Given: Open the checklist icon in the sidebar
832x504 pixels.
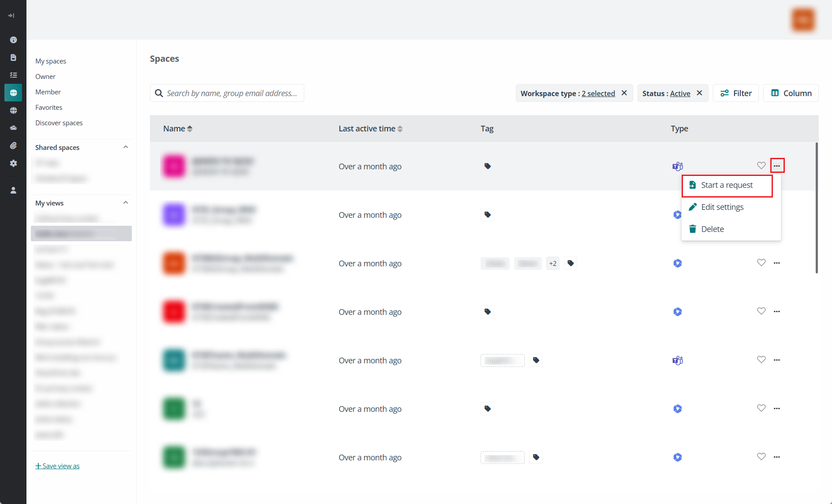Looking at the screenshot, I should (13, 75).
